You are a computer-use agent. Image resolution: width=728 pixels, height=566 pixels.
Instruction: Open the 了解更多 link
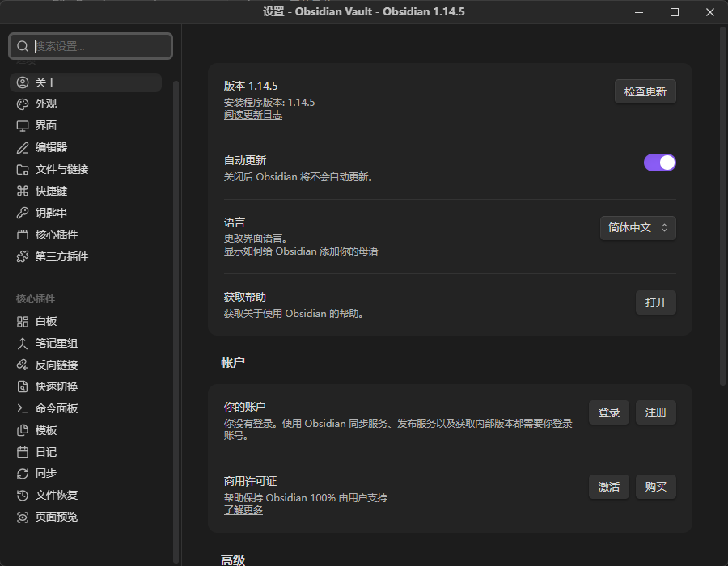(x=243, y=510)
